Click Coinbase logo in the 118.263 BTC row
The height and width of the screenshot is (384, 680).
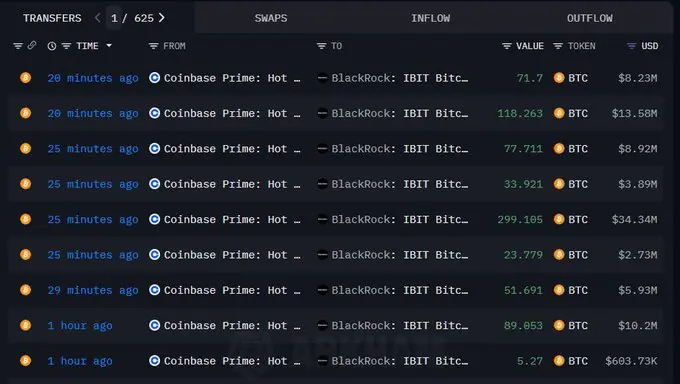[154, 113]
